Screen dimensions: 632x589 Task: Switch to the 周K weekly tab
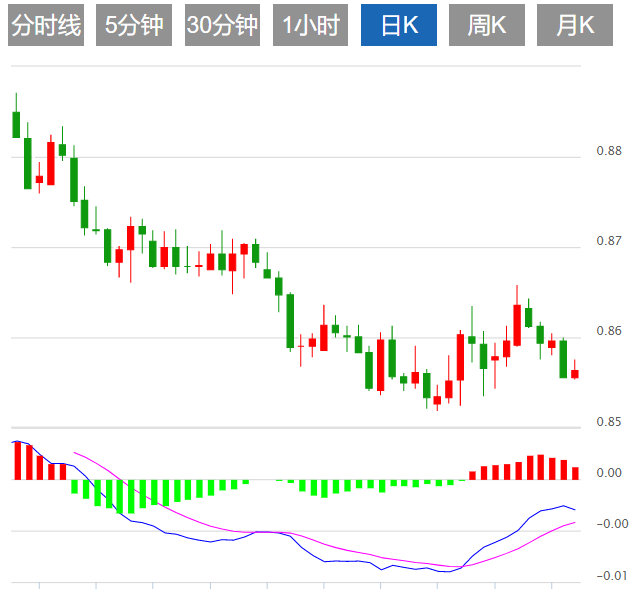click(x=487, y=25)
